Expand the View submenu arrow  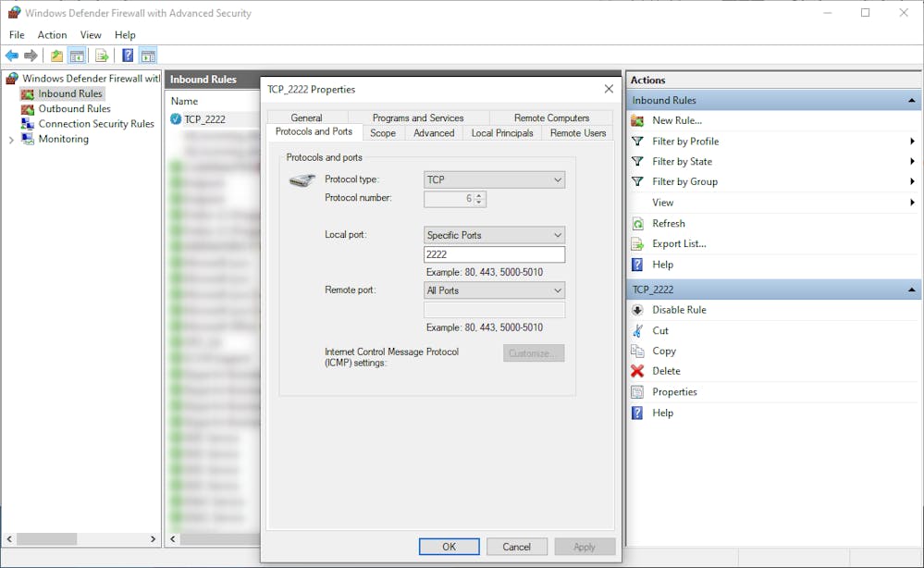click(912, 203)
